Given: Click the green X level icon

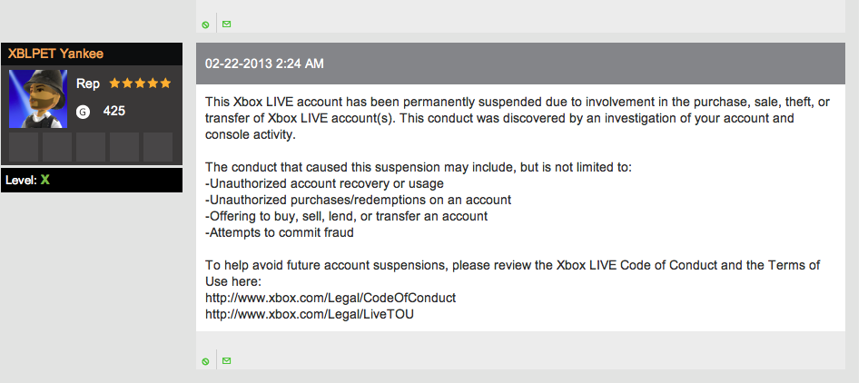Looking at the screenshot, I should (44, 180).
